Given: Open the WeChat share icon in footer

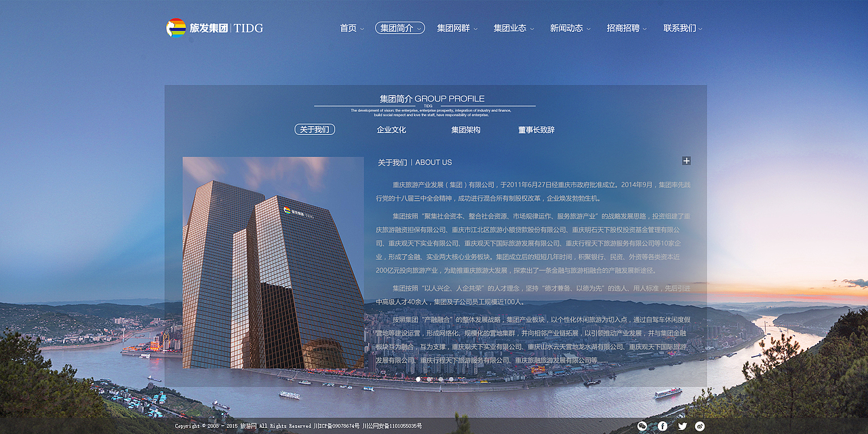Looking at the screenshot, I should pyautogui.click(x=642, y=426).
